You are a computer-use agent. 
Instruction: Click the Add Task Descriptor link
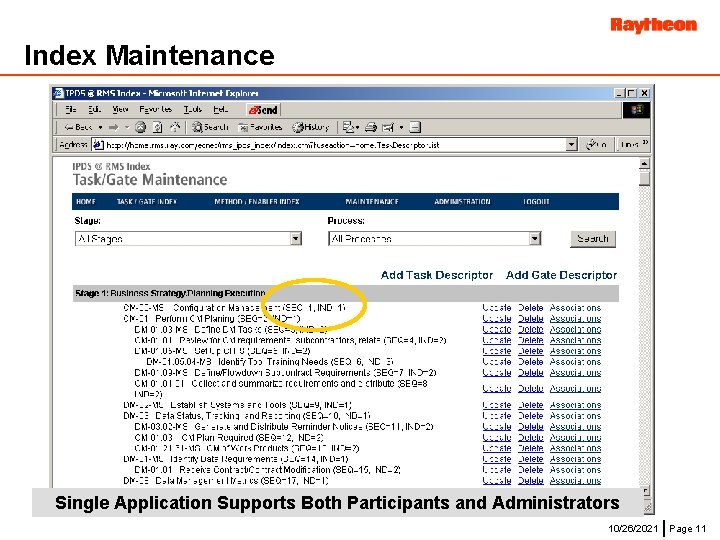click(437, 275)
